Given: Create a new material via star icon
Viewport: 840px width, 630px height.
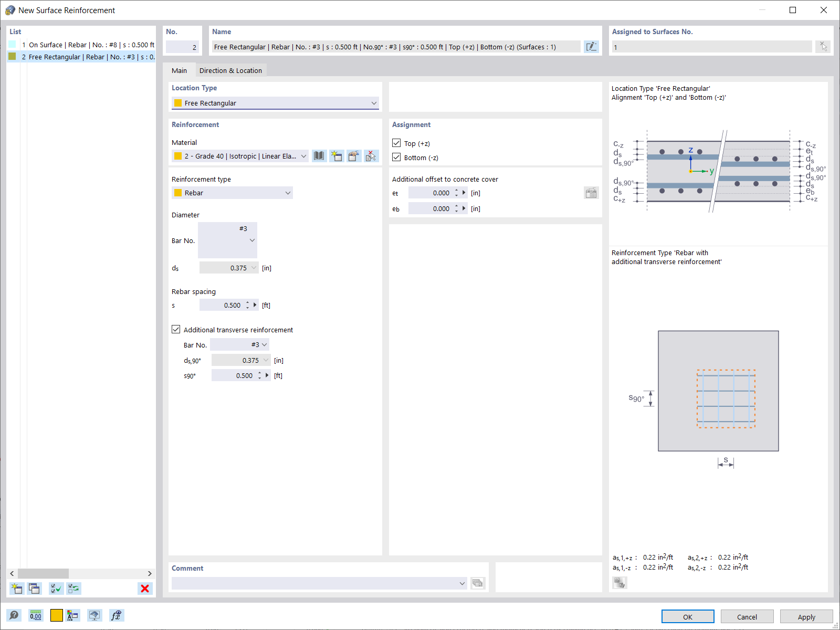Looking at the screenshot, I should 337,156.
